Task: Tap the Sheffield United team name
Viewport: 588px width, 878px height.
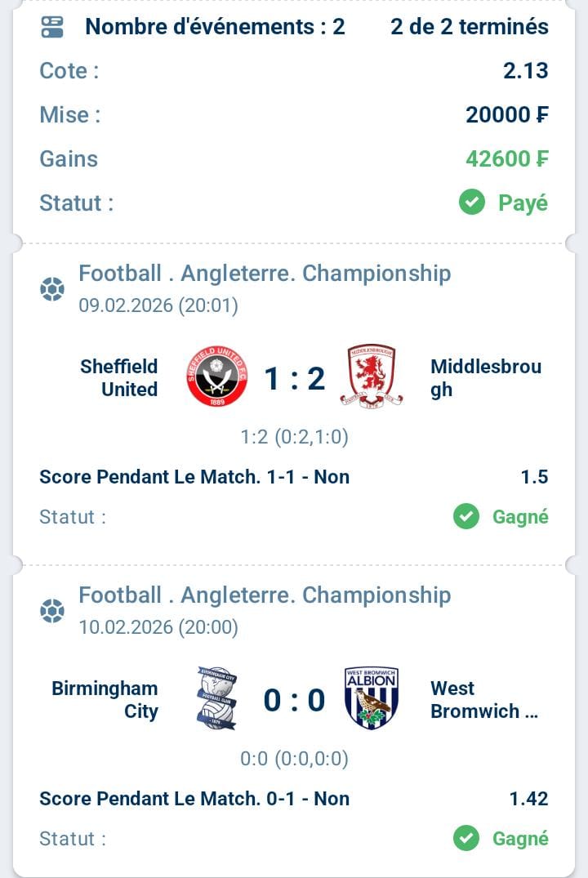Action: [x=119, y=377]
